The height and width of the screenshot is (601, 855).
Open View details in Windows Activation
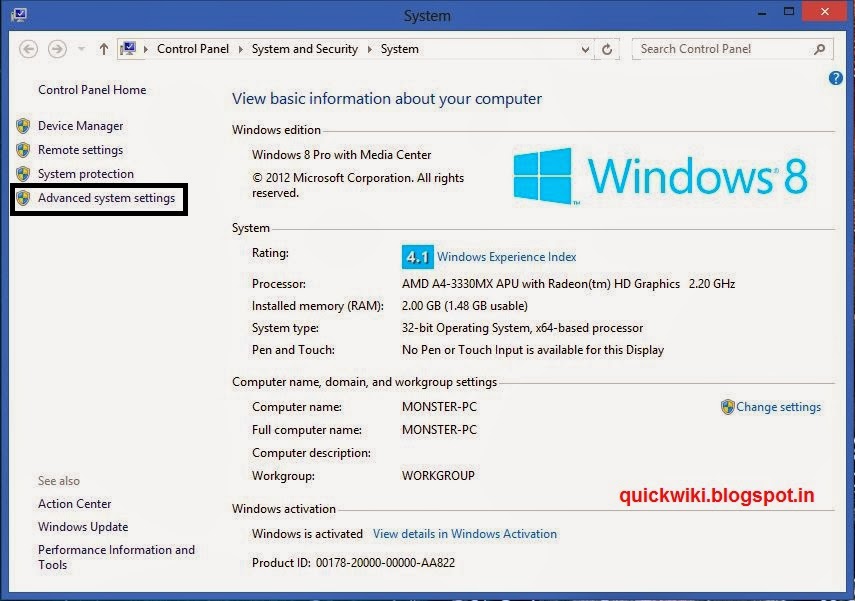coord(465,534)
